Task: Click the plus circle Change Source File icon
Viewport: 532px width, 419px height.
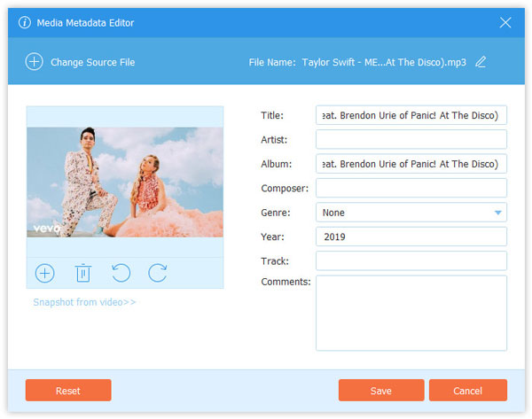Action: [x=34, y=62]
